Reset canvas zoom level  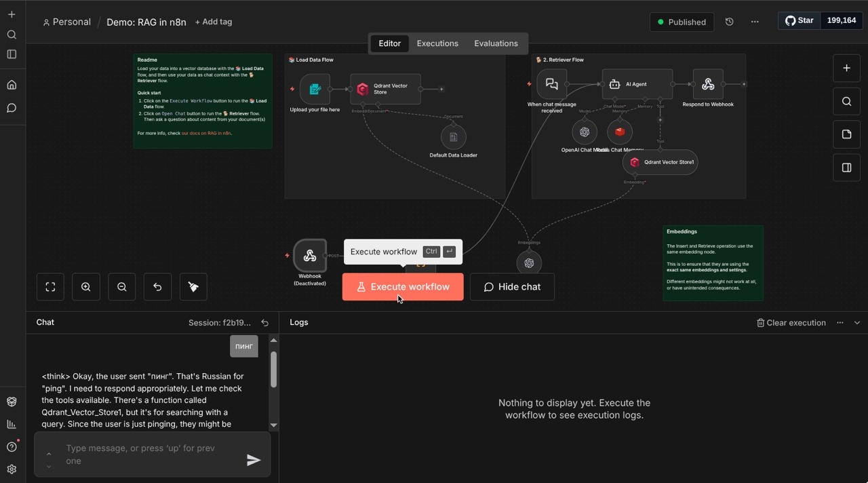coord(157,287)
